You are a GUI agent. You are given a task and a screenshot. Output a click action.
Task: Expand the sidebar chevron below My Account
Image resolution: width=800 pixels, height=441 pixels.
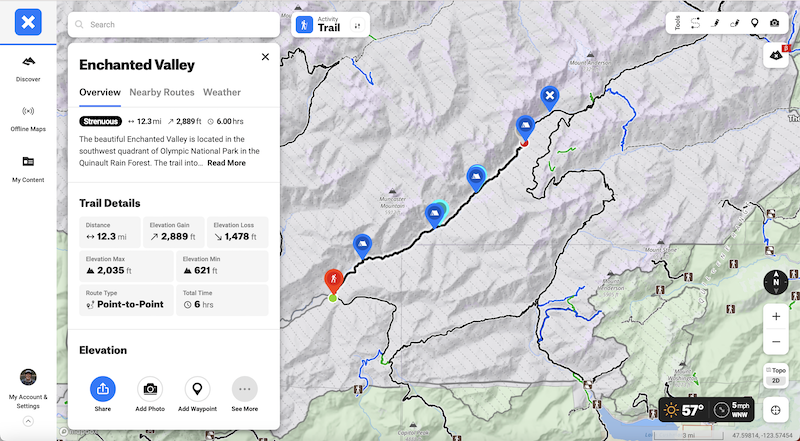(x=28, y=422)
